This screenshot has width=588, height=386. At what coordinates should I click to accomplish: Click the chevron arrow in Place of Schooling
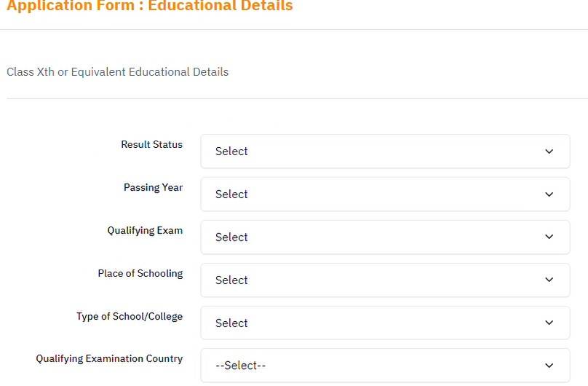(x=549, y=280)
